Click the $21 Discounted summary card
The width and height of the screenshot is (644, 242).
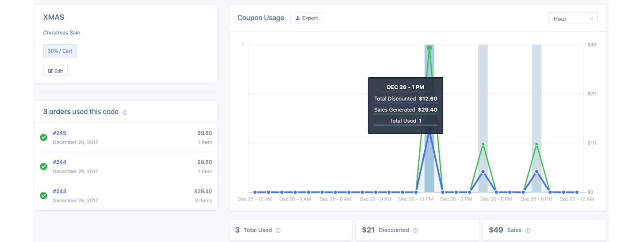[417, 230]
